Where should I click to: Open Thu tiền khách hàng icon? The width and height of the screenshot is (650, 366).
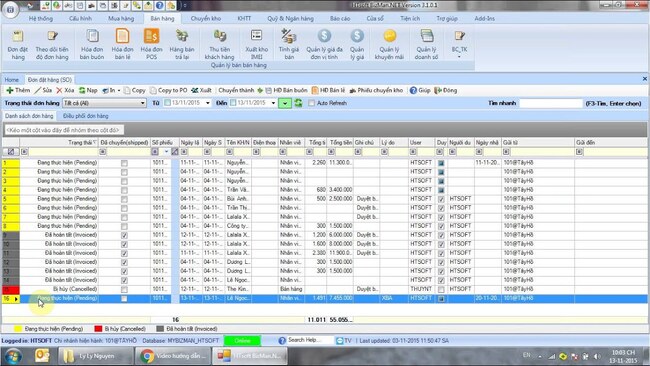click(x=219, y=44)
